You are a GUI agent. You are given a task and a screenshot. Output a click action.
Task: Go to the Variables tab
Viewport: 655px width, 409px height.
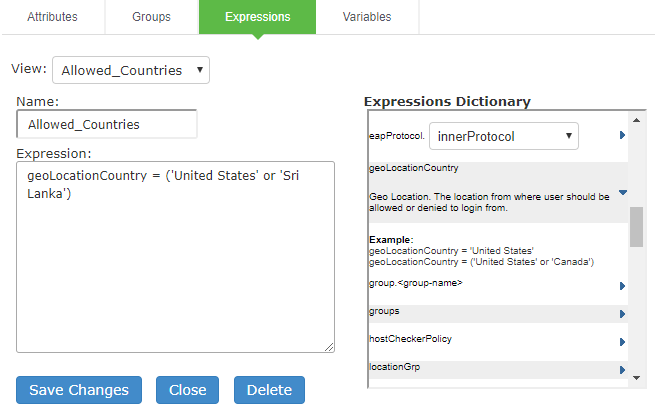tap(367, 17)
